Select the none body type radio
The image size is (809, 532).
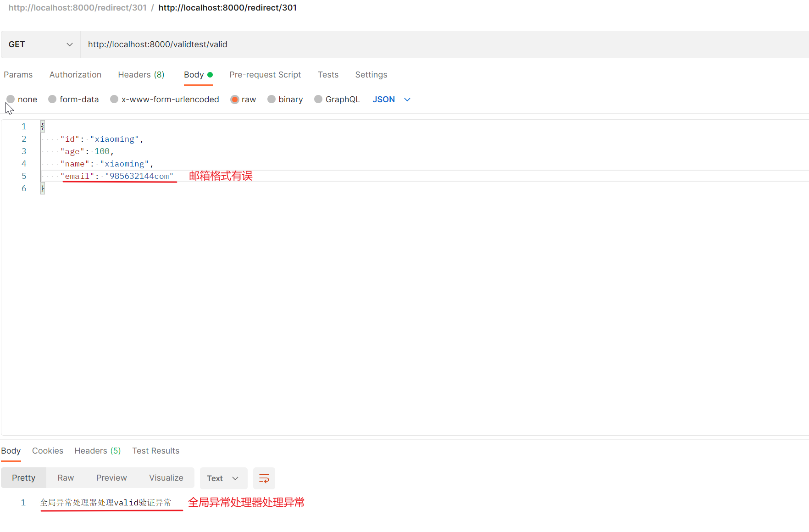click(11, 99)
